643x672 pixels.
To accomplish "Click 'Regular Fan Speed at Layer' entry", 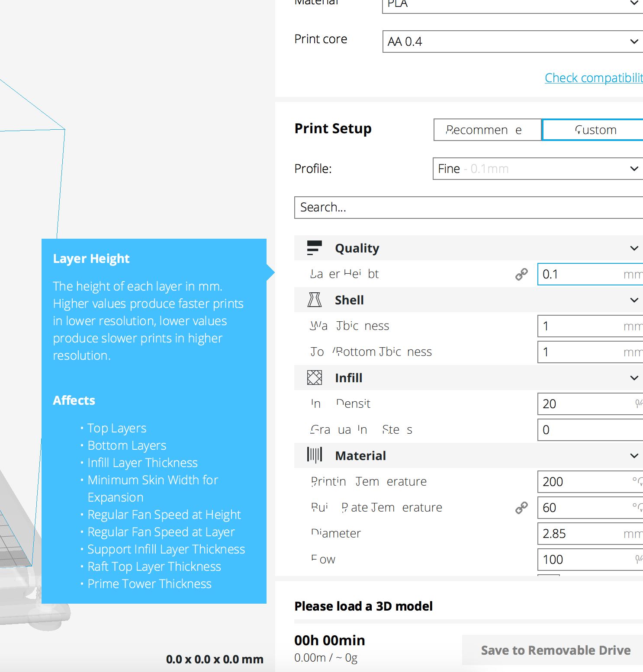I will 161,532.
